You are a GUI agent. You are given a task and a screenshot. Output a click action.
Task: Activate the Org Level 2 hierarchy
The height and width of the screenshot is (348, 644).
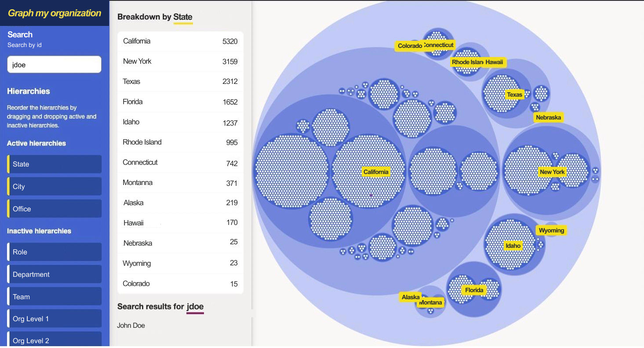(55, 340)
